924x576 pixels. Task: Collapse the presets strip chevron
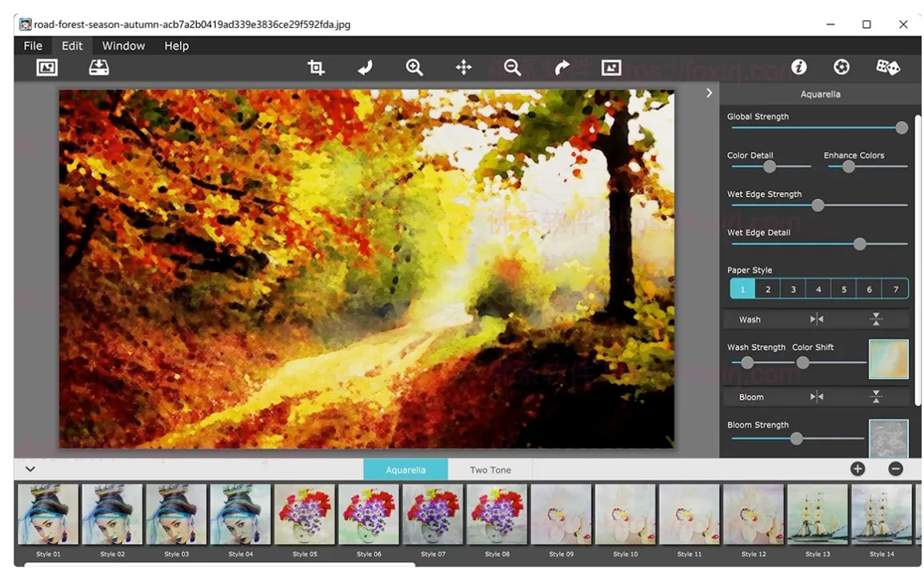click(x=30, y=470)
